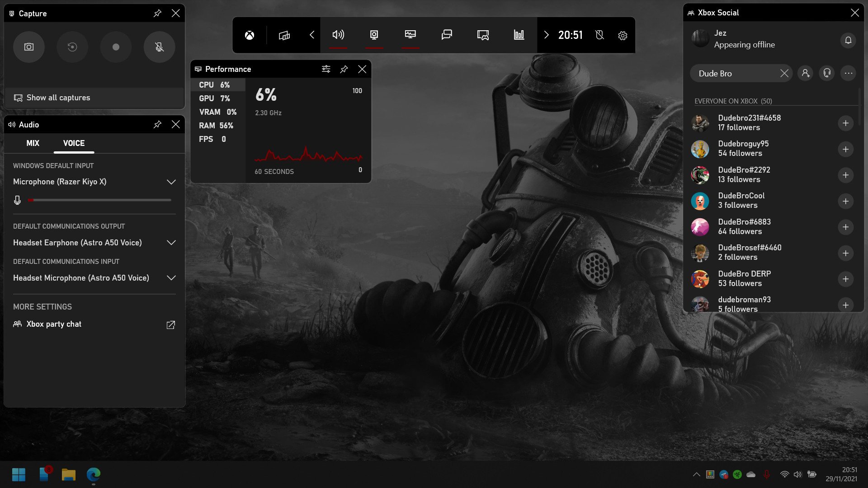Clear the Dude Bro search text
The height and width of the screenshot is (488, 868).
coord(784,73)
